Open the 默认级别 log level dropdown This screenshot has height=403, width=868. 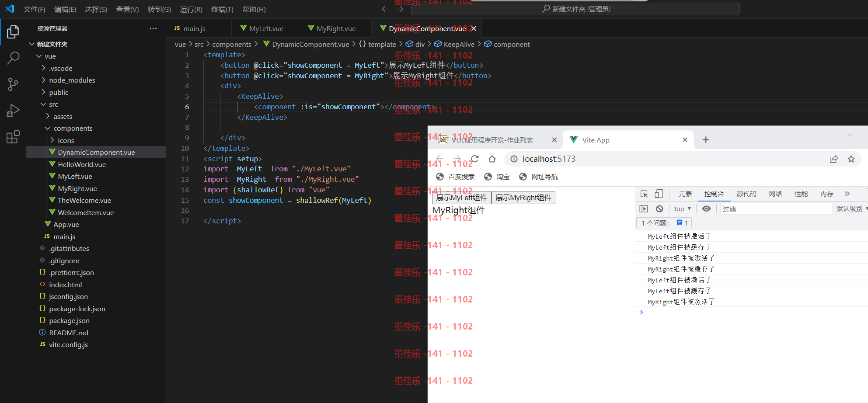pyautogui.click(x=851, y=209)
